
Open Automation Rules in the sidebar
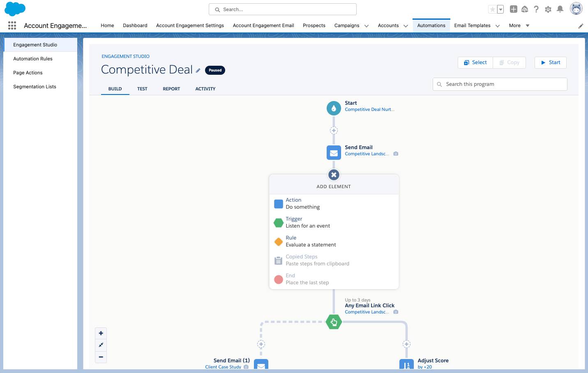tap(40, 59)
